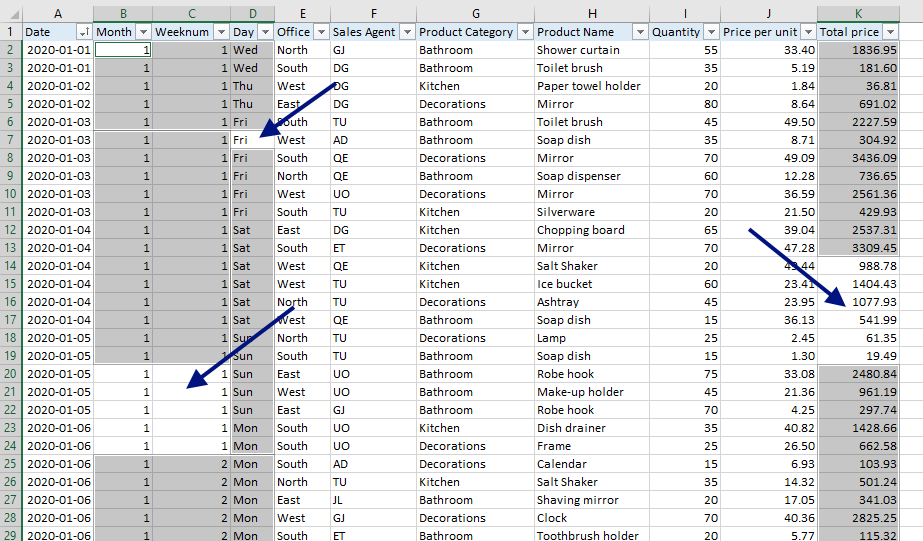The image size is (923, 541).
Task: Click the Month header cell
Action: click(123, 32)
